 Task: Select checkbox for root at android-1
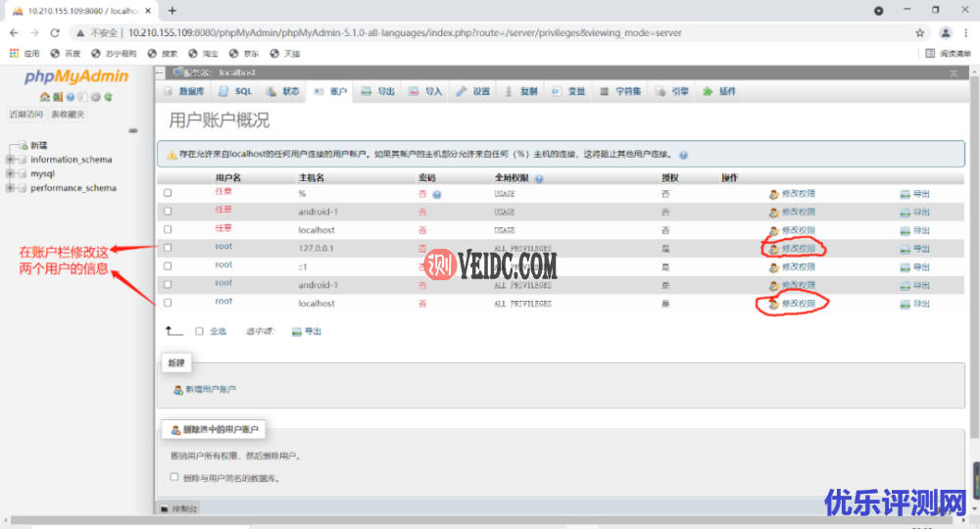click(168, 284)
